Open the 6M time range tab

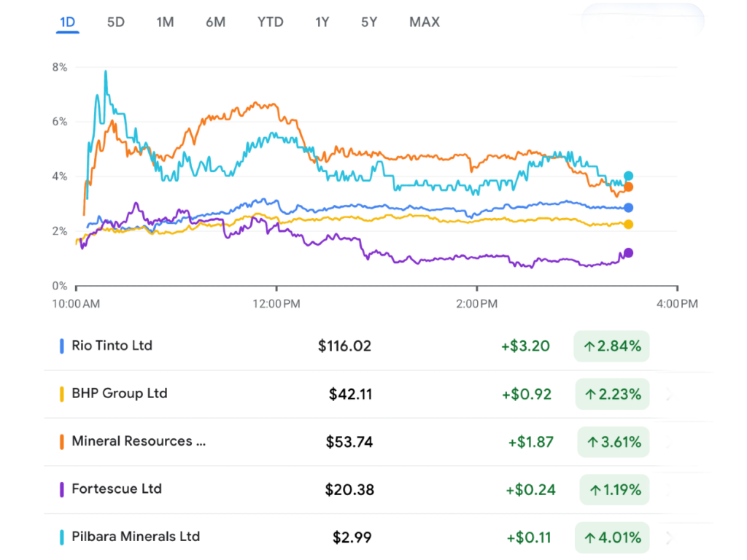pyautogui.click(x=215, y=22)
